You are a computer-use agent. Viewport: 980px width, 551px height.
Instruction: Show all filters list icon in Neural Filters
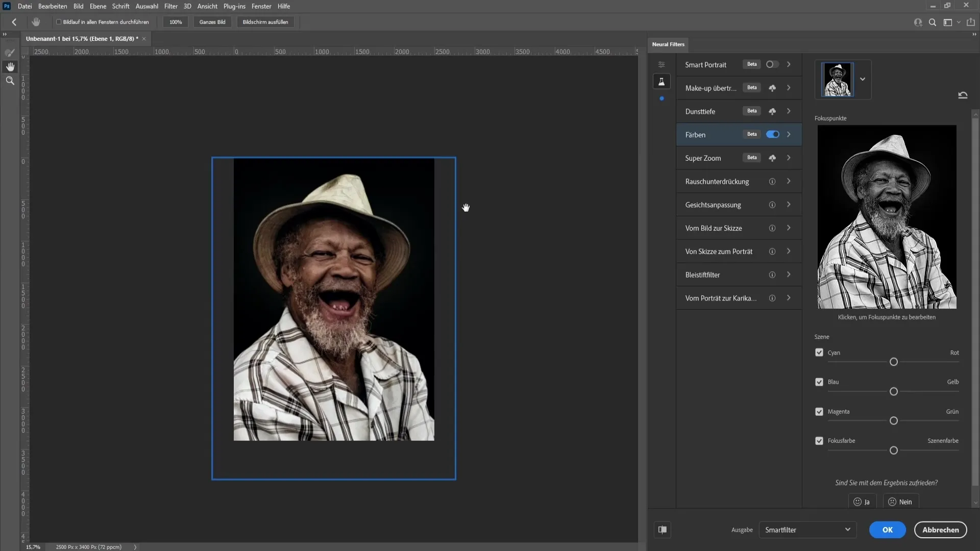pyautogui.click(x=661, y=64)
